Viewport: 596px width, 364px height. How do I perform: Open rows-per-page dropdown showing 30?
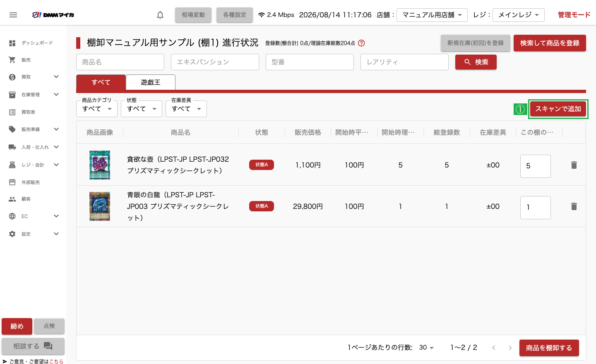(x=426, y=347)
